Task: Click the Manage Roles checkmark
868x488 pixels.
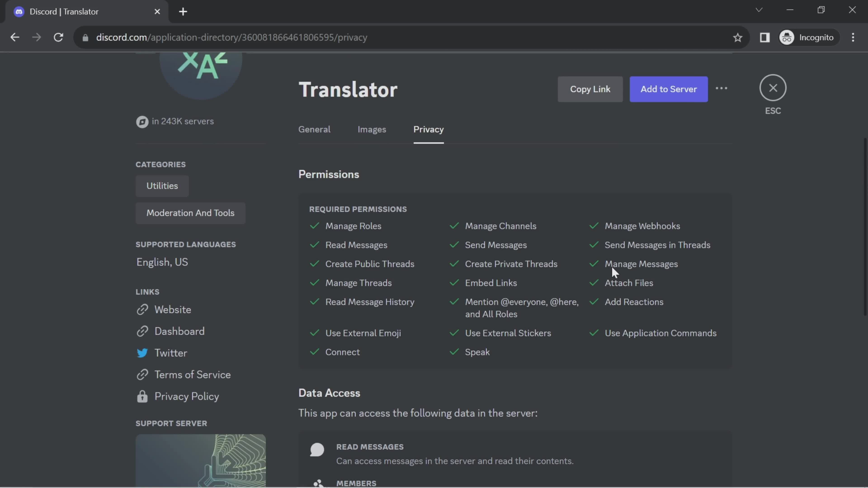Action: 314,226
